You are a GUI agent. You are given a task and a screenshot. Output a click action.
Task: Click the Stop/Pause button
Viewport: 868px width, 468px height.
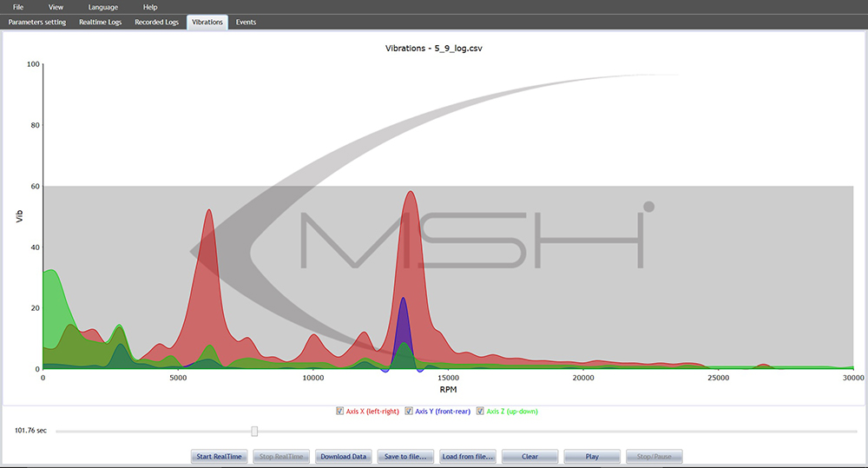654,457
